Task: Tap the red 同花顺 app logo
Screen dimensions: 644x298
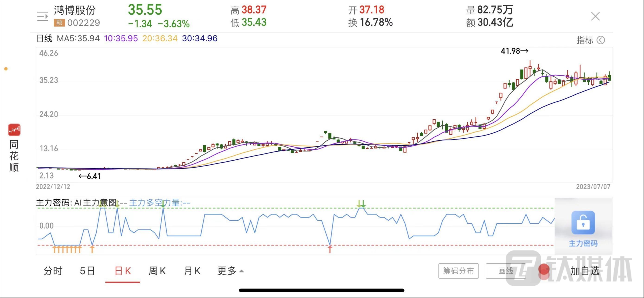Action: (14, 130)
